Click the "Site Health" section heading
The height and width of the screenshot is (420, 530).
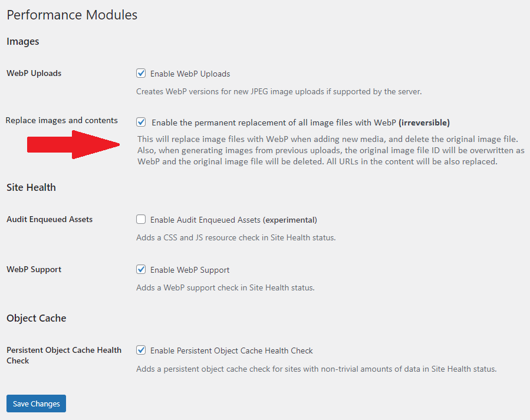[31, 187]
